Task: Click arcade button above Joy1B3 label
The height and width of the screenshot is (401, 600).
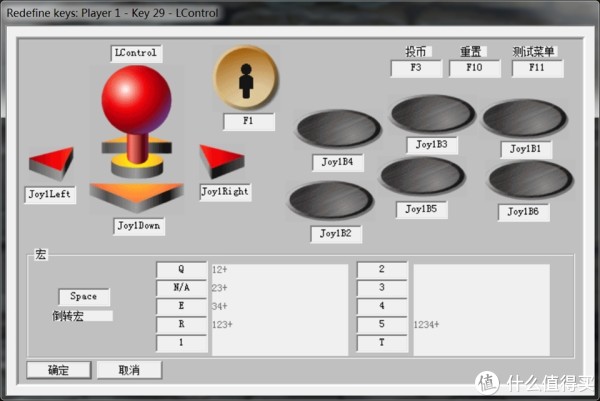Action: 433,114
